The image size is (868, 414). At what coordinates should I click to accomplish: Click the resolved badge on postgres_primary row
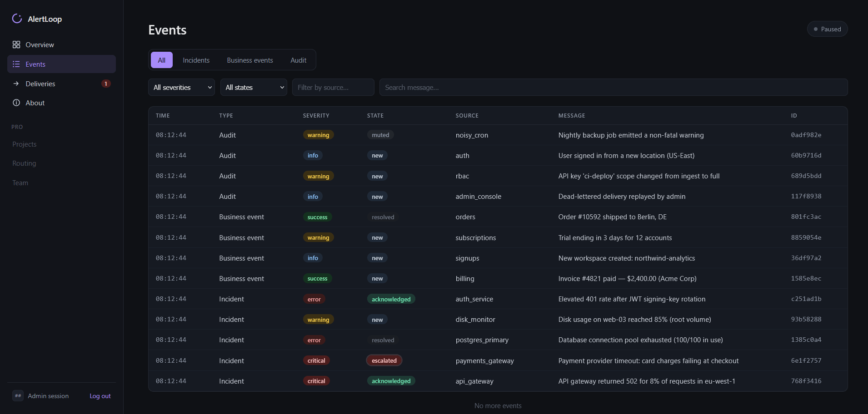coord(383,340)
